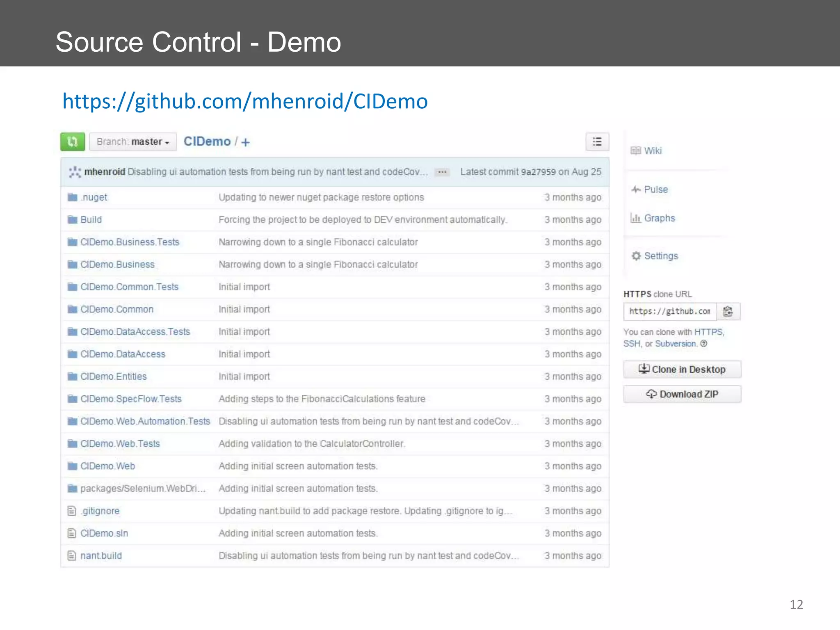Select the HTTPS clone URL field
The image size is (840, 630).
[x=670, y=311]
